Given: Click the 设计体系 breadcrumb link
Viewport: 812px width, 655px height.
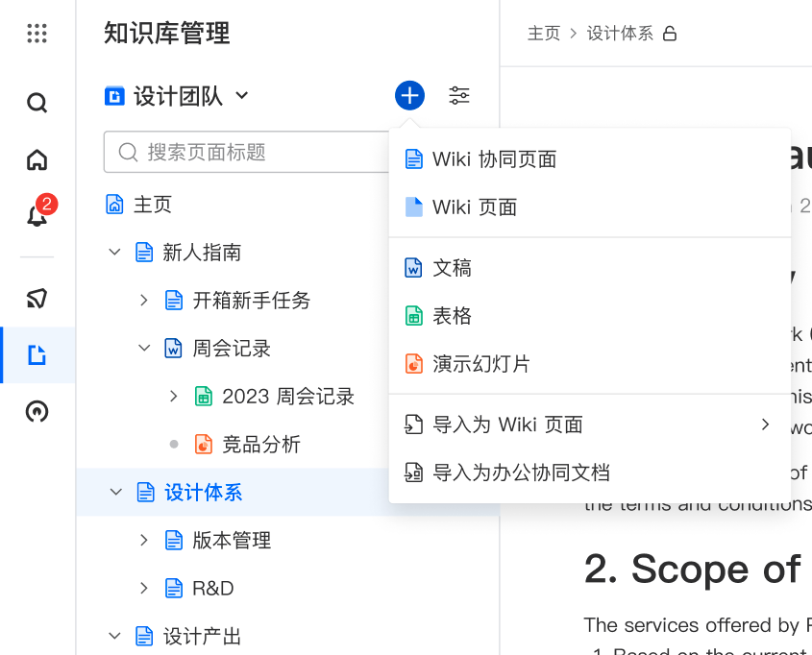Looking at the screenshot, I should (620, 34).
